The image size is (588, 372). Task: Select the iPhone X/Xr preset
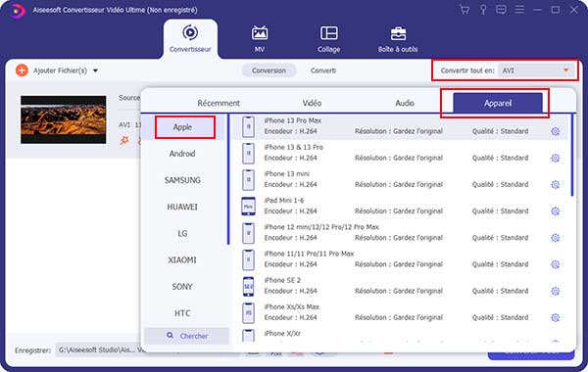[x=400, y=335]
